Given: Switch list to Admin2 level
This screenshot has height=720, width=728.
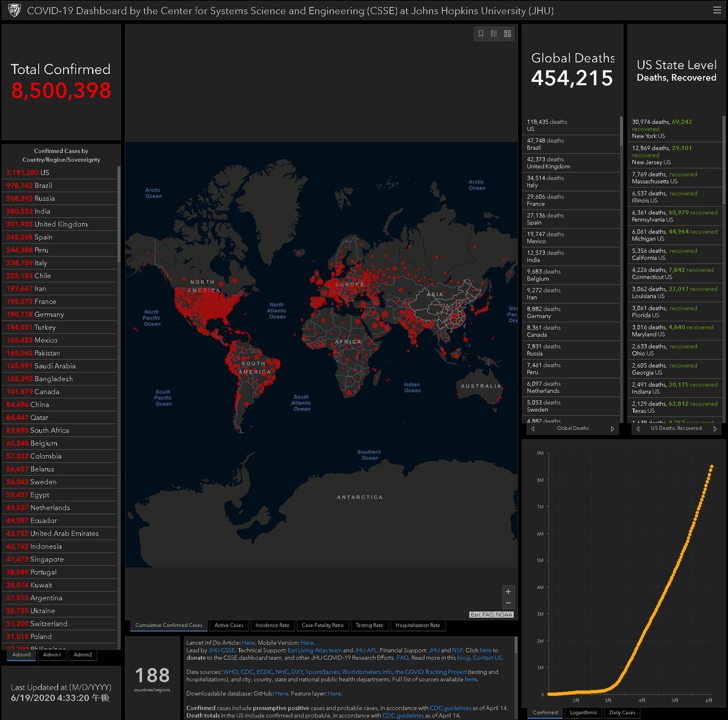Looking at the screenshot, I should (83, 655).
